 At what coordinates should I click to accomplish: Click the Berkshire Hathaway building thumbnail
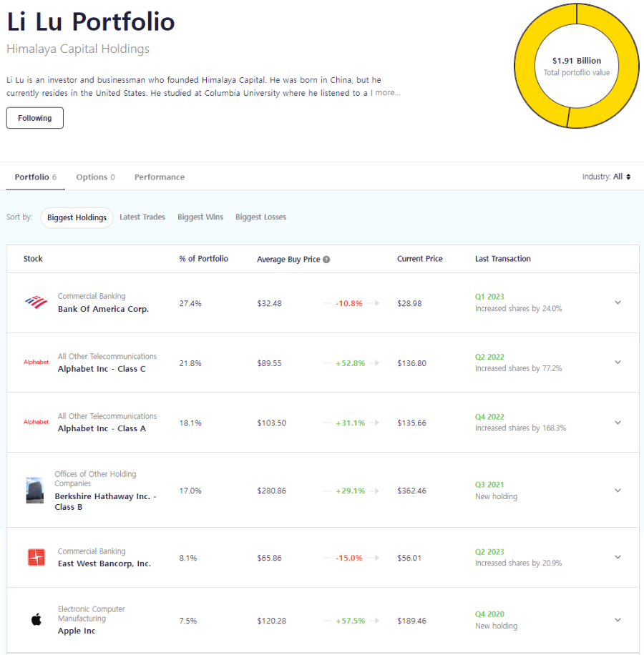click(x=34, y=491)
